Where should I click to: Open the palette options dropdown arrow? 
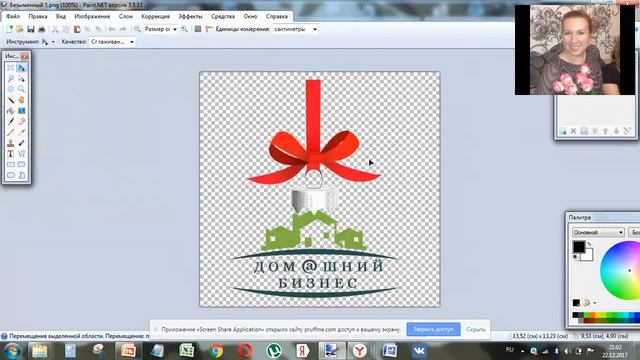pyautogui.click(x=595, y=303)
